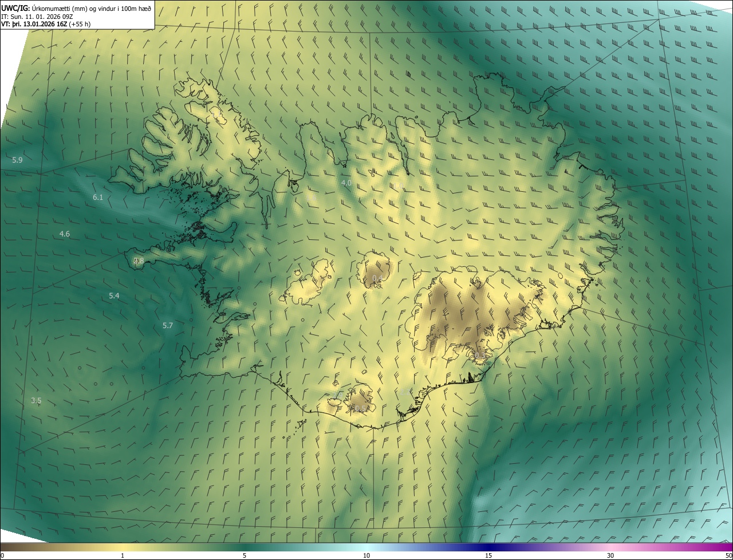Click the 5 tick on the color scale
The width and height of the screenshot is (733, 560).
(x=245, y=555)
